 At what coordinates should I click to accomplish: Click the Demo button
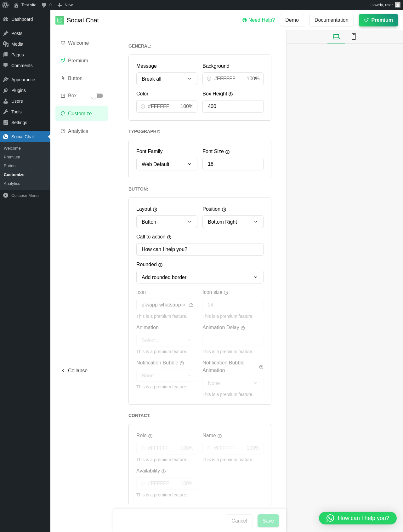(x=292, y=20)
